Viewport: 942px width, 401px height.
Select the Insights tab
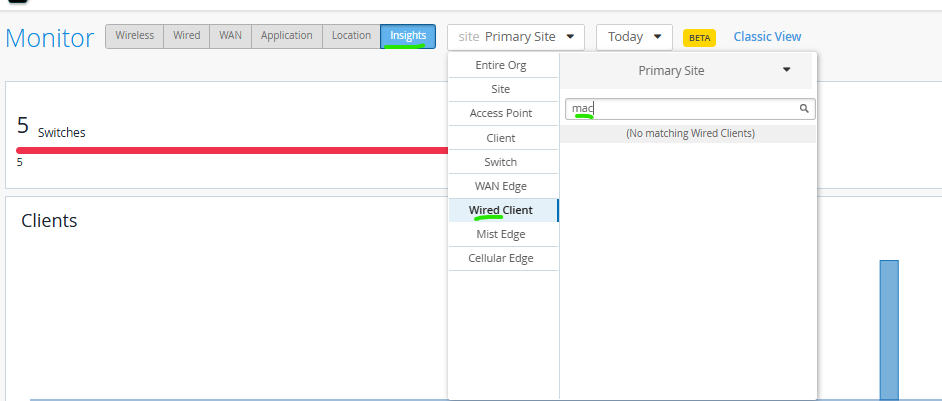click(x=408, y=36)
